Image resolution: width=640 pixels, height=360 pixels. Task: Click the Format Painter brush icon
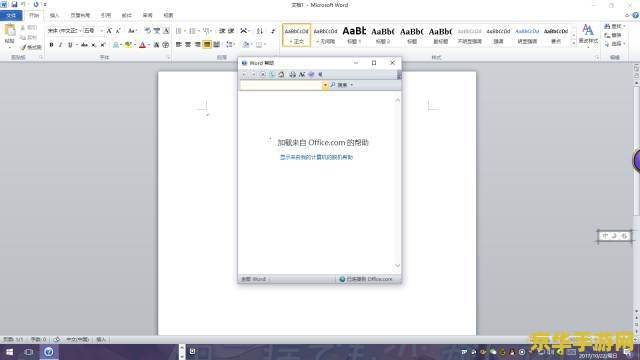[x=23, y=47]
